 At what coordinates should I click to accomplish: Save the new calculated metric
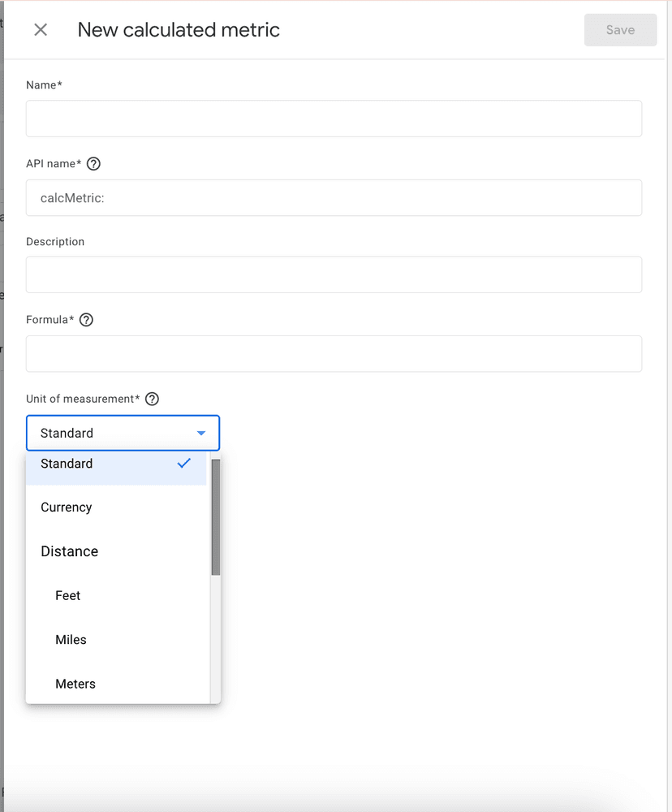point(620,29)
